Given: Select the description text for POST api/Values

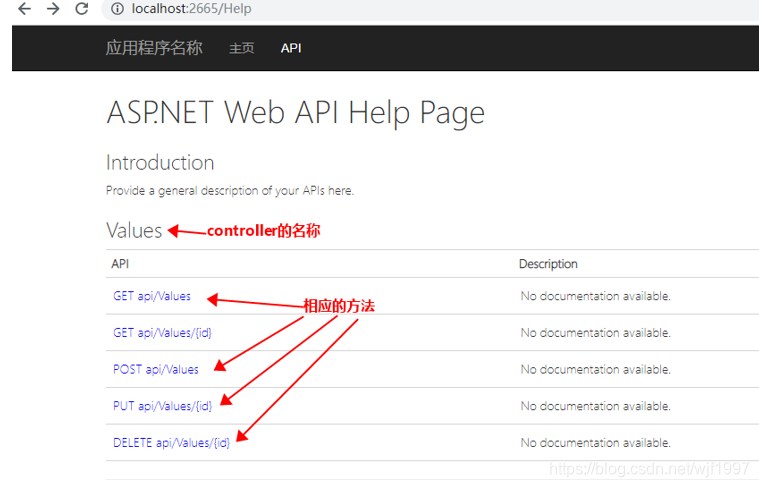Looking at the screenshot, I should pyautogui.click(x=595, y=370).
